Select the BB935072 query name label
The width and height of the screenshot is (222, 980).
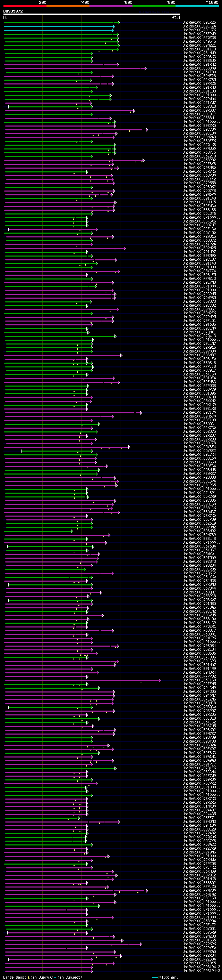pyautogui.click(x=13, y=11)
